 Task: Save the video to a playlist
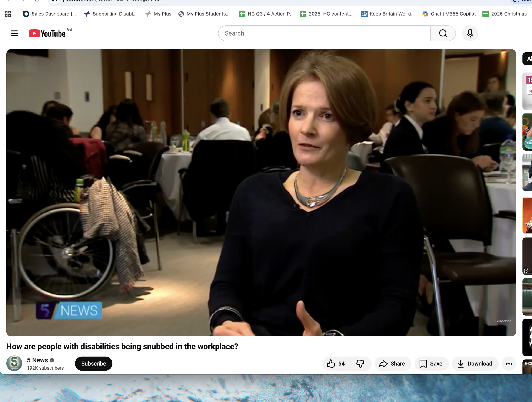click(431, 363)
